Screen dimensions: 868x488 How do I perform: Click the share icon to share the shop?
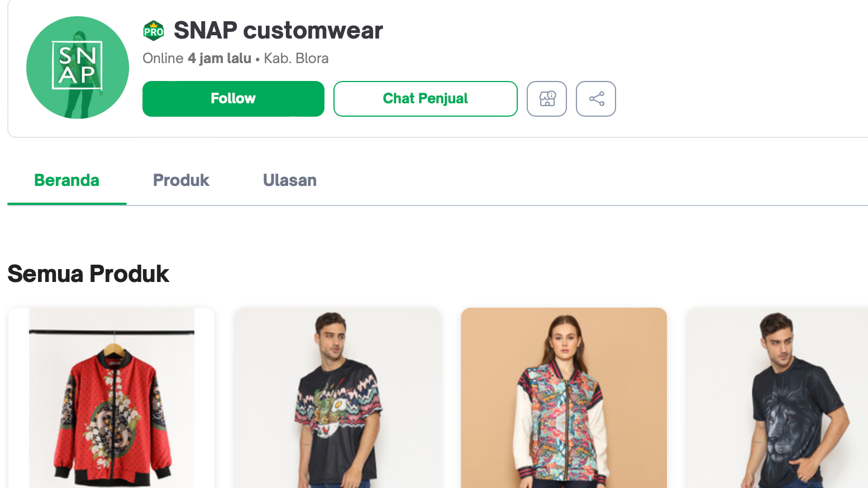pos(596,99)
